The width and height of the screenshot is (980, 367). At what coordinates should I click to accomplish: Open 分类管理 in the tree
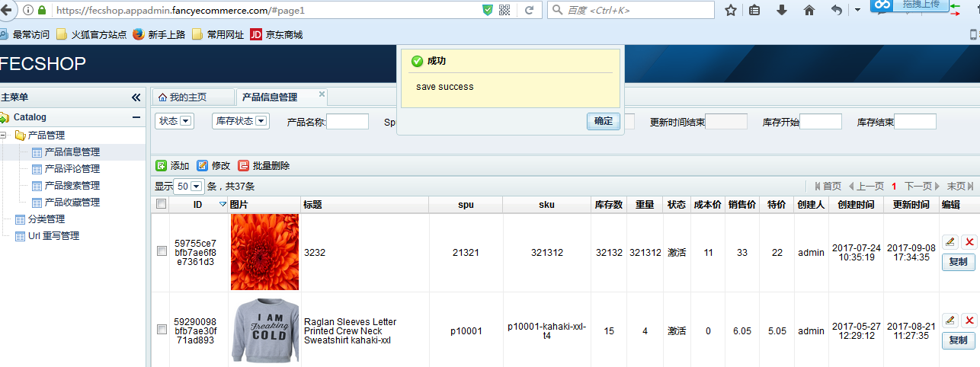click(x=46, y=219)
